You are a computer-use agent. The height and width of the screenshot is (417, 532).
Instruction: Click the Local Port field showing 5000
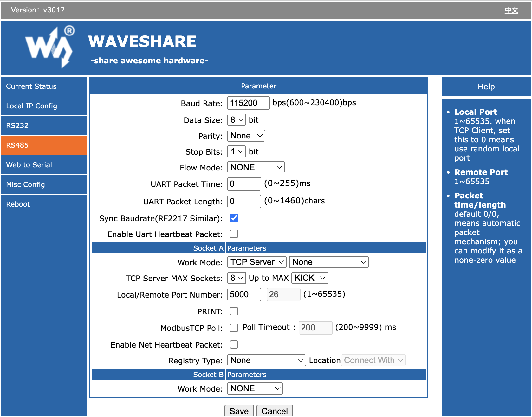click(244, 294)
